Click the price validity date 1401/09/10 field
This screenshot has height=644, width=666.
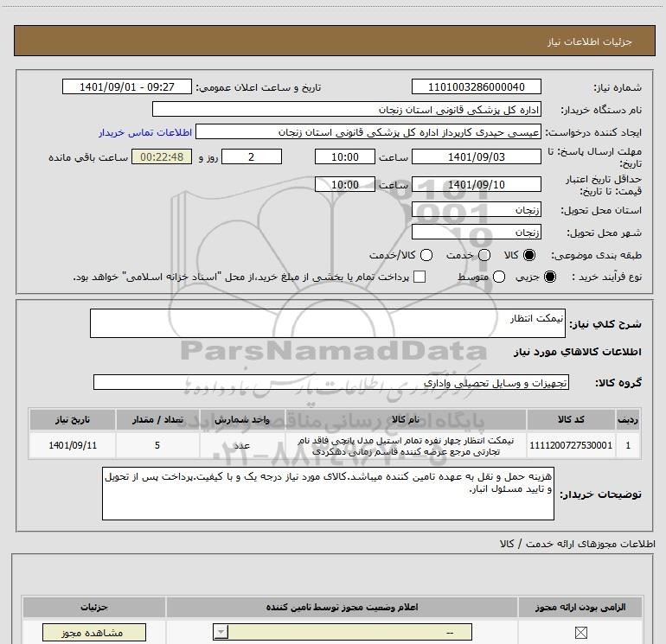pyautogui.click(x=476, y=184)
